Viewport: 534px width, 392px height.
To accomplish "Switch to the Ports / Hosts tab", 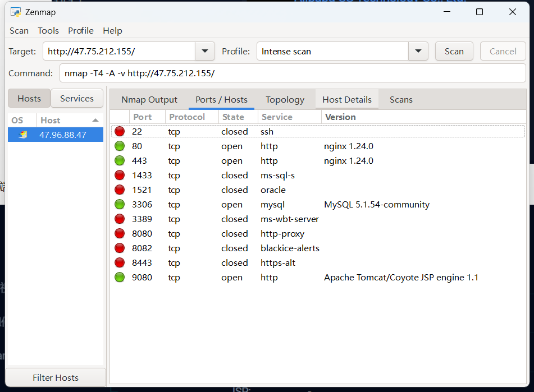I will tap(221, 100).
